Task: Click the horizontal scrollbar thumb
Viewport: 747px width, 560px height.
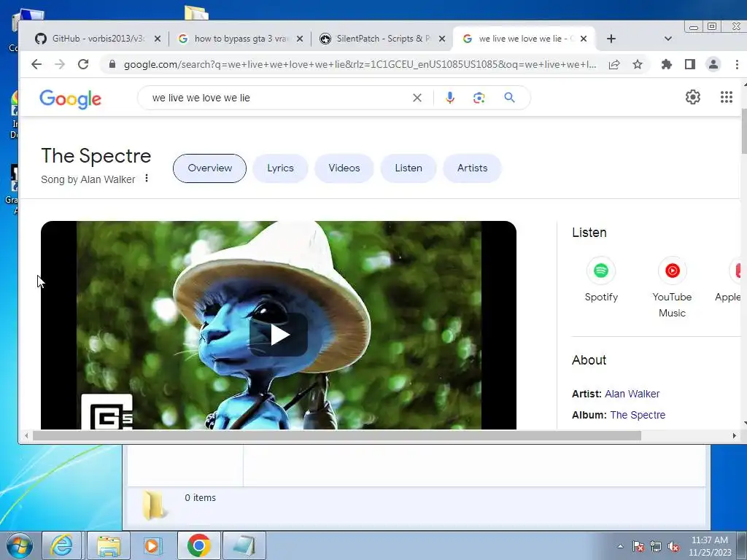Action: tap(337, 435)
